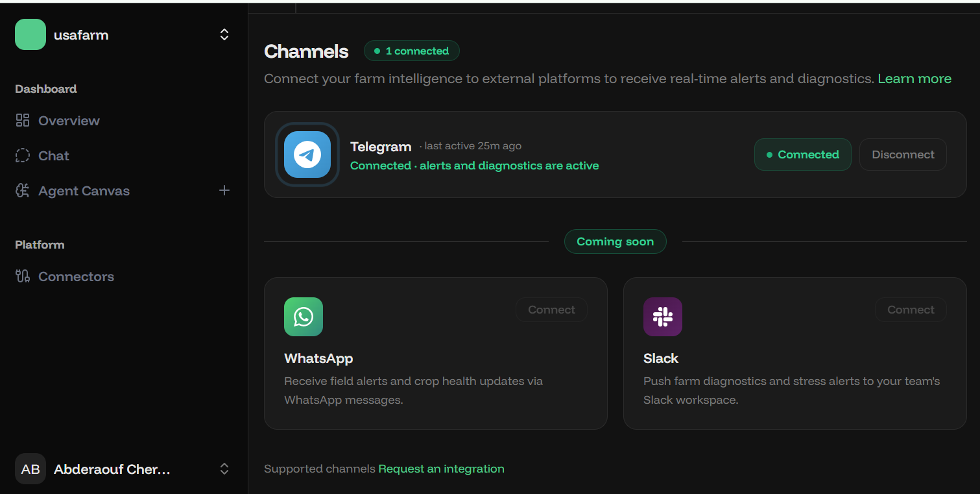Screen dimensions: 980x494
Task: Click the Agent Canvas brain icon
Action: pos(23,191)
